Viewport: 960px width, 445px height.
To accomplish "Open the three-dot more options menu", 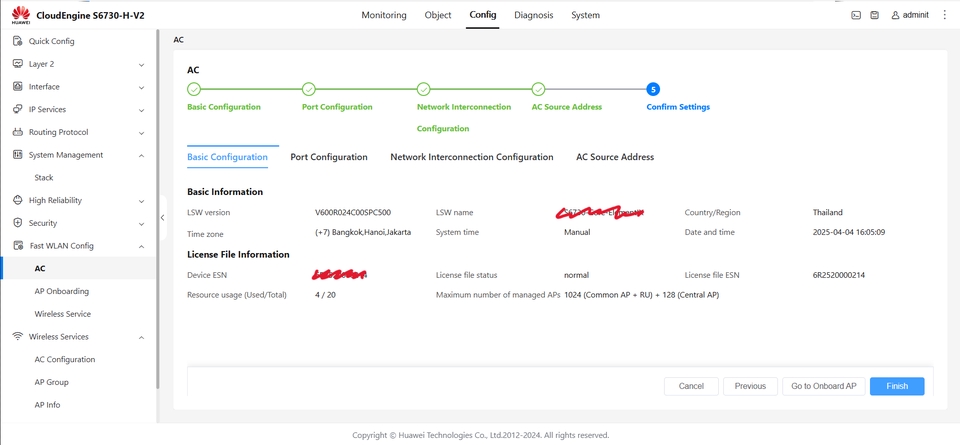I will (944, 15).
